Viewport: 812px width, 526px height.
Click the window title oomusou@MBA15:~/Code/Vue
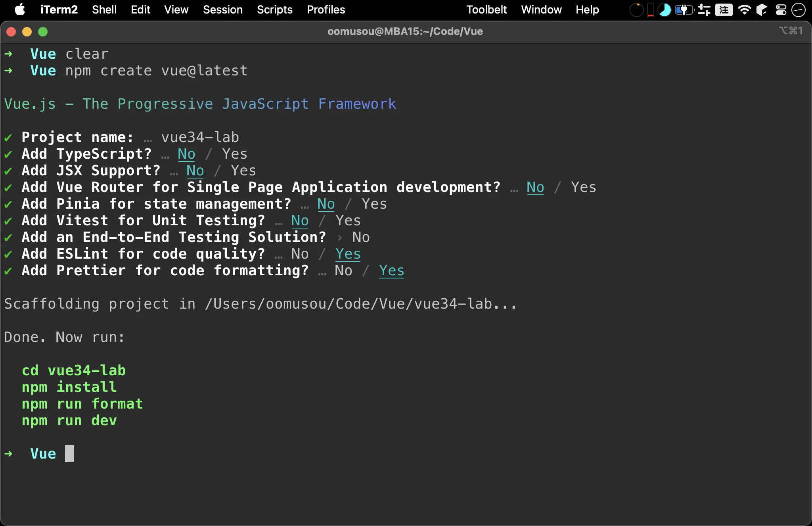[405, 31]
